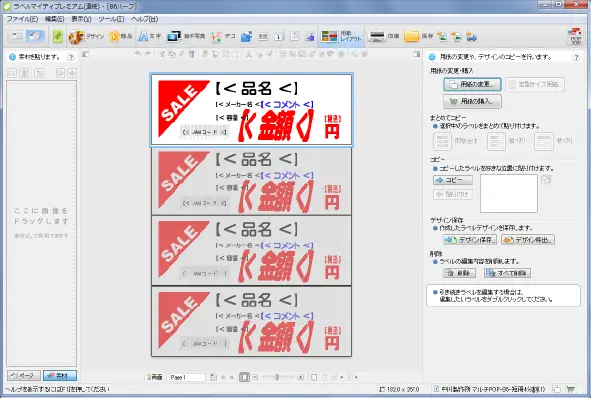Click the コピー button

point(453,180)
